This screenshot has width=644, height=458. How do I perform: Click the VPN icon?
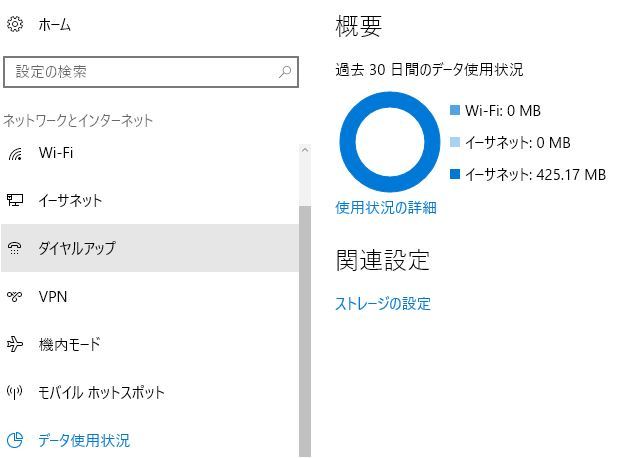tap(15, 297)
